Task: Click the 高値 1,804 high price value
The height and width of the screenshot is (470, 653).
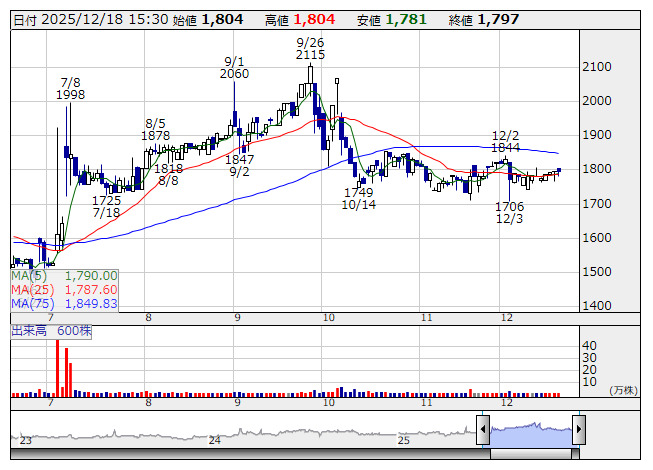Action: 300,20
